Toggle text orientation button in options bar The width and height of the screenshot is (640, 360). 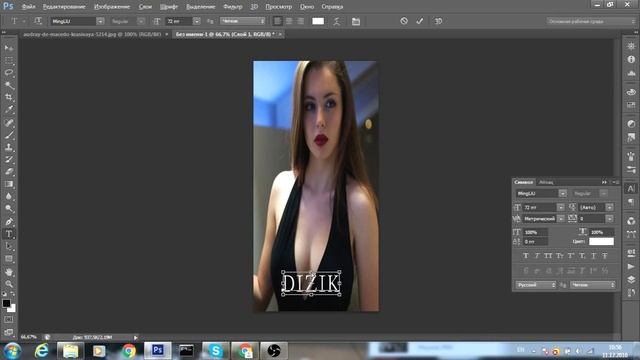[x=38, y=21]
